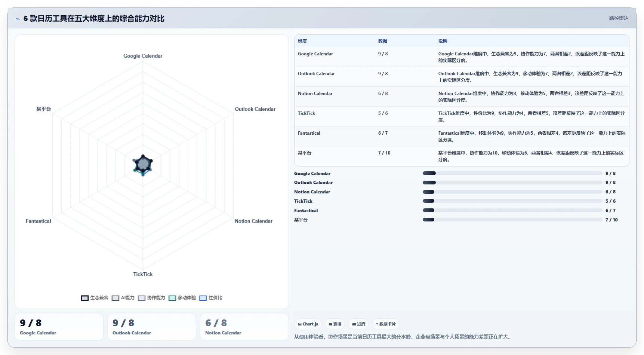Click the 路径雷达 label in header
This screenshot has height=355, width=644.
click(x=619, y=18)
